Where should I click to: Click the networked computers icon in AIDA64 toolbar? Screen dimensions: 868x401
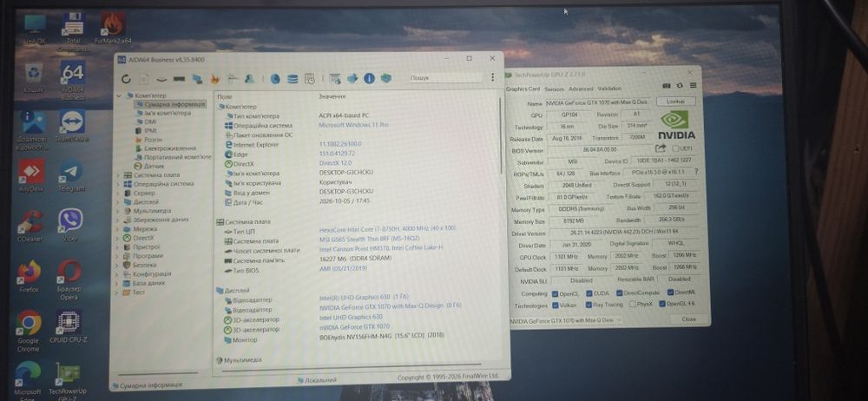pos(197,79)
